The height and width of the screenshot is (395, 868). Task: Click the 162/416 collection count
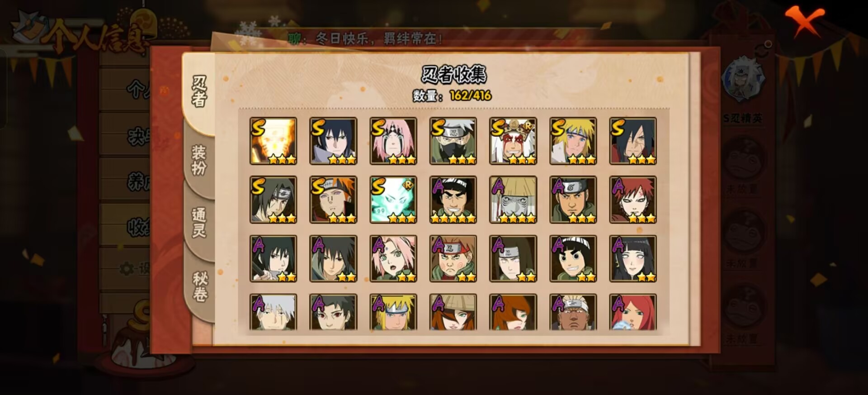pos(470,95)
